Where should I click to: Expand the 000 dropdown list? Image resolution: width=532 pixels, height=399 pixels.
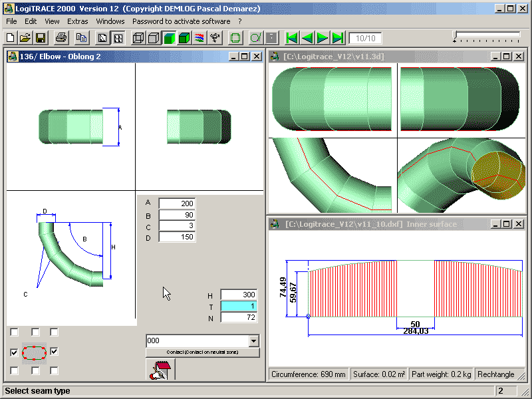[253, 340]
